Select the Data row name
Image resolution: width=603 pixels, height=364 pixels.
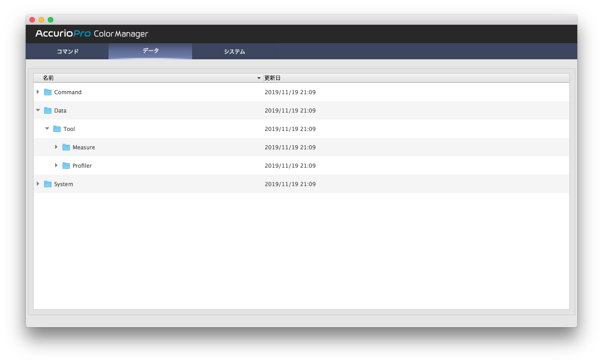(x=60, y=110)
